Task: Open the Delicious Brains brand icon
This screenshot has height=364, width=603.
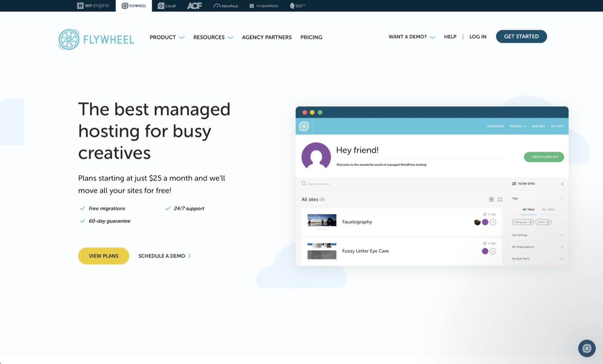Action: (x=297, y=6)
